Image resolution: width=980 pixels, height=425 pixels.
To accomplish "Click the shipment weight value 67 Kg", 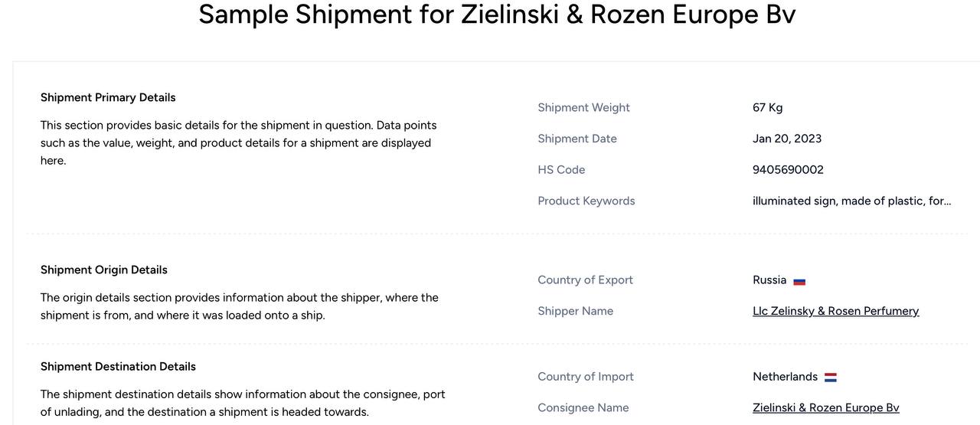I will (x=768, y=107).
